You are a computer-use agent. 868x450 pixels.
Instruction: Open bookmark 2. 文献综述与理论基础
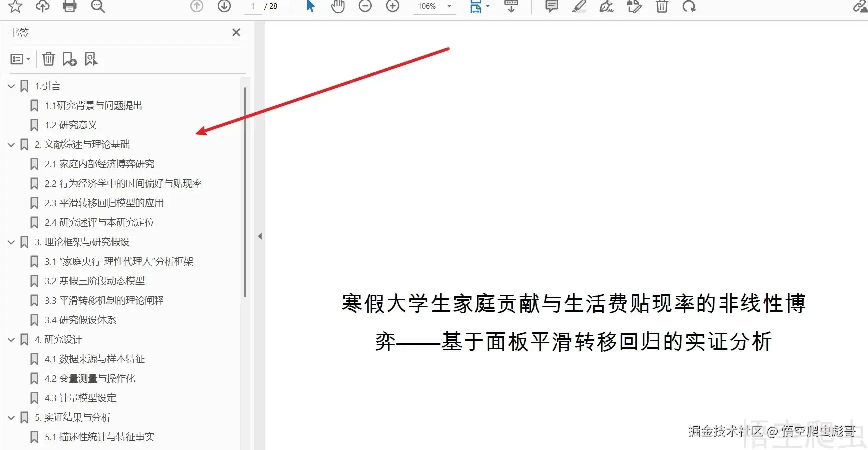point(82,145)
